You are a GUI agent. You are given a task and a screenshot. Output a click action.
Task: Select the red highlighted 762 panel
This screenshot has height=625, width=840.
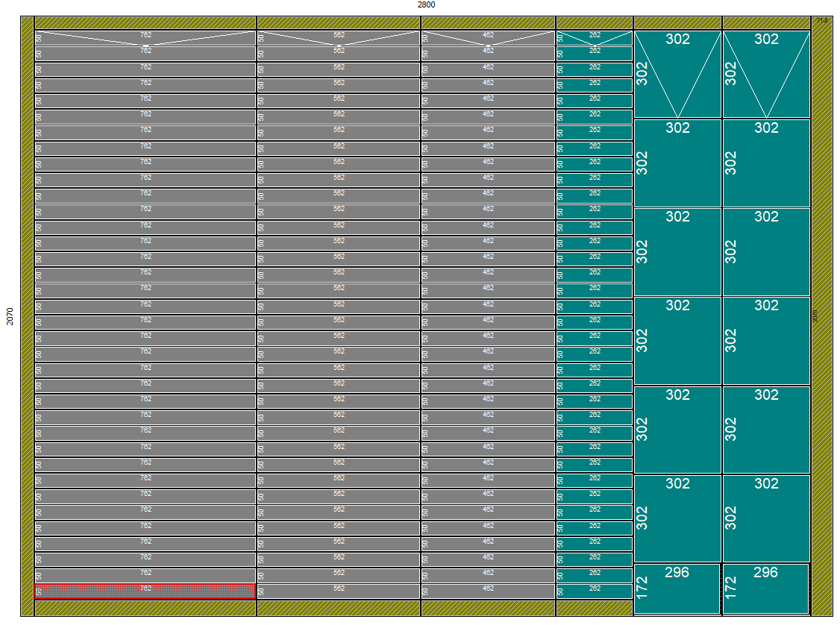[x=145, y=591]
